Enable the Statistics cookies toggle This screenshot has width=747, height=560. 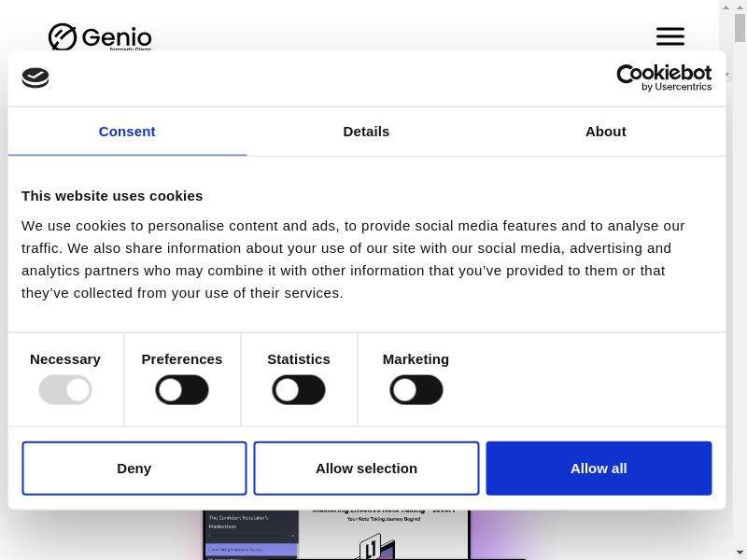pyautogui.click(x=299, y=389)
